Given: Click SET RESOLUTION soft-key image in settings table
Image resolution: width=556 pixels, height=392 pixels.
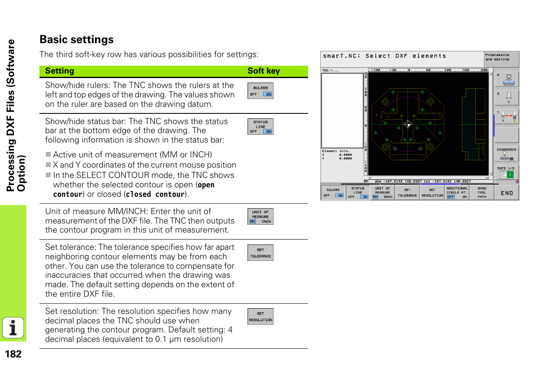Looking at the screenshot, I should (x=260, y=316).
